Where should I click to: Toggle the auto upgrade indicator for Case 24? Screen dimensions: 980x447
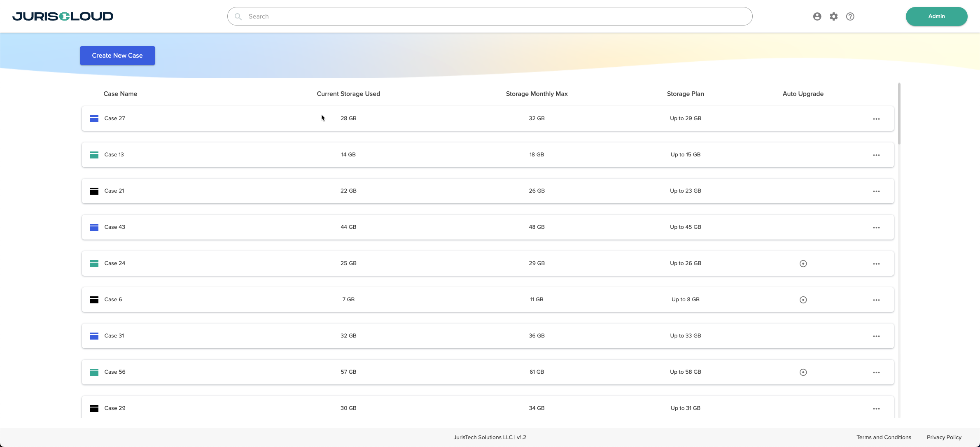tap(803, 263)
